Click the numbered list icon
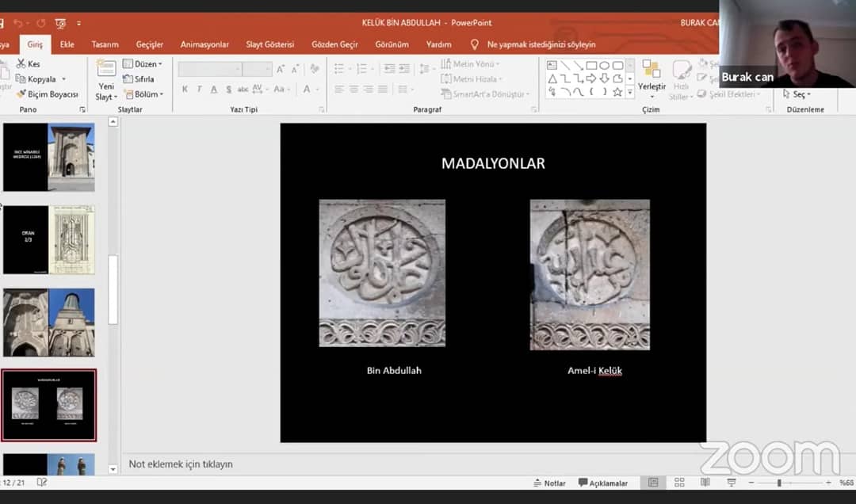 click(361, 69)
